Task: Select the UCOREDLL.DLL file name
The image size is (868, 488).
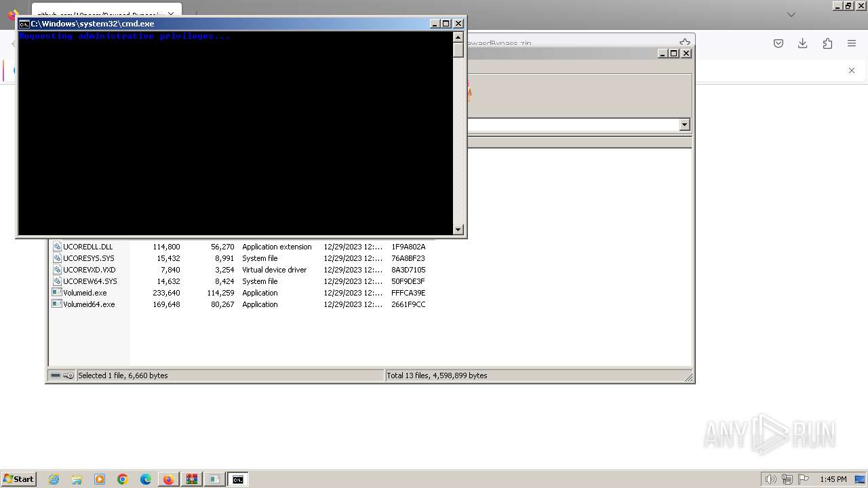Action: coord(88,247)
